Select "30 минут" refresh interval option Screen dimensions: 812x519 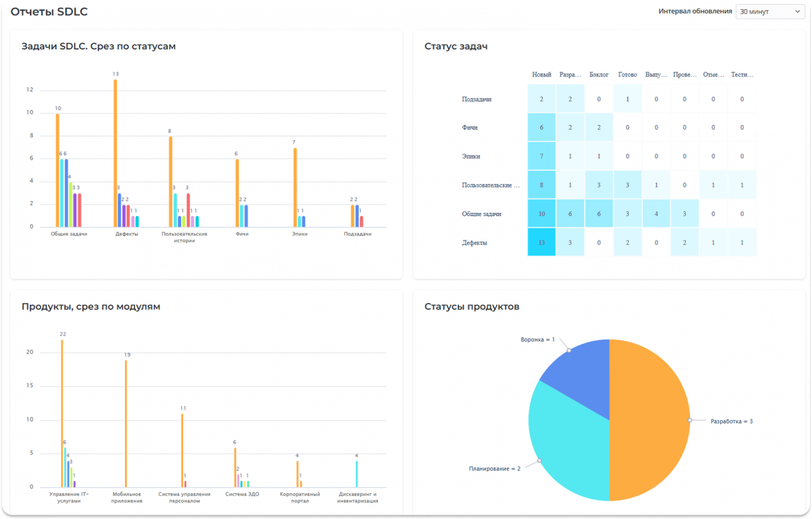[x=769, y=11]
